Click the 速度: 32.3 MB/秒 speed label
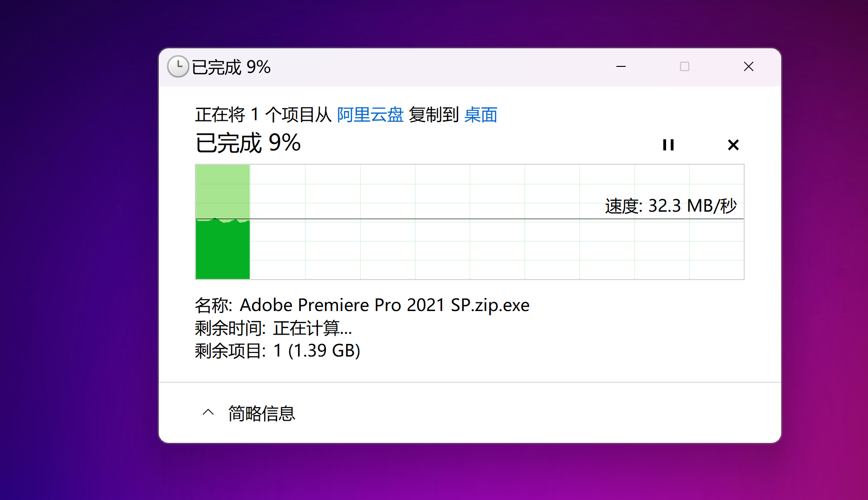Screen dimensions: 868x500 671,206
